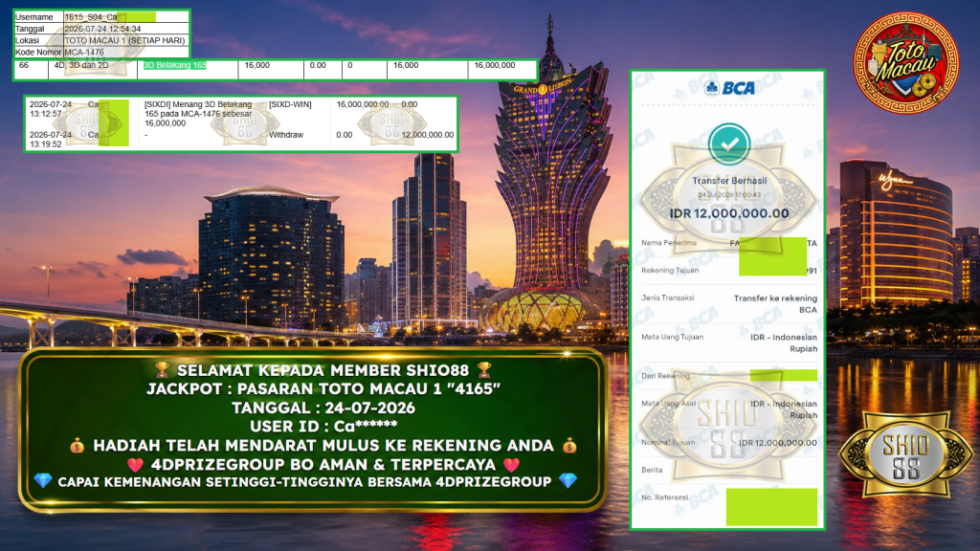Click the Toto Macau round logo
This screenshot has height=551, width=980.
click(x=905, y=62)
